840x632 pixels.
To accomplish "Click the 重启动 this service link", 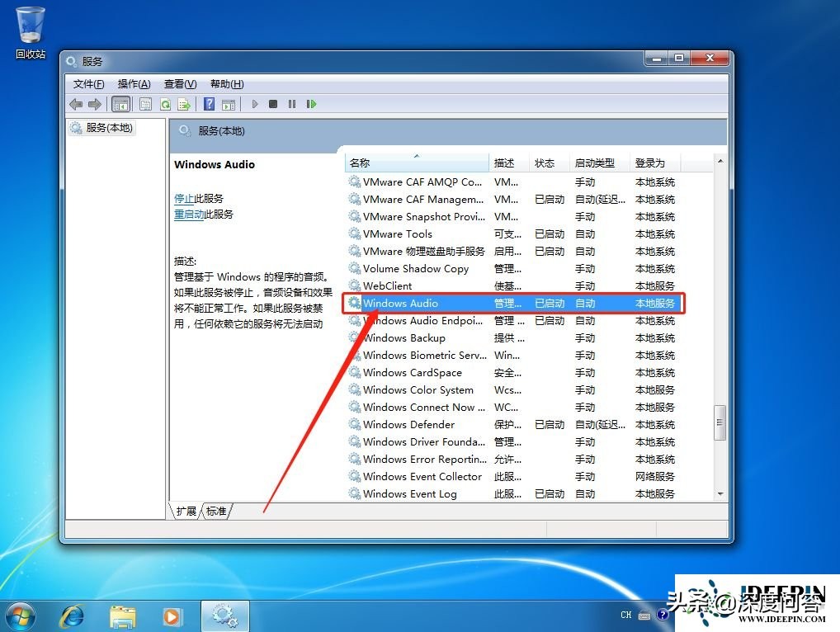I will pos(189,215).
